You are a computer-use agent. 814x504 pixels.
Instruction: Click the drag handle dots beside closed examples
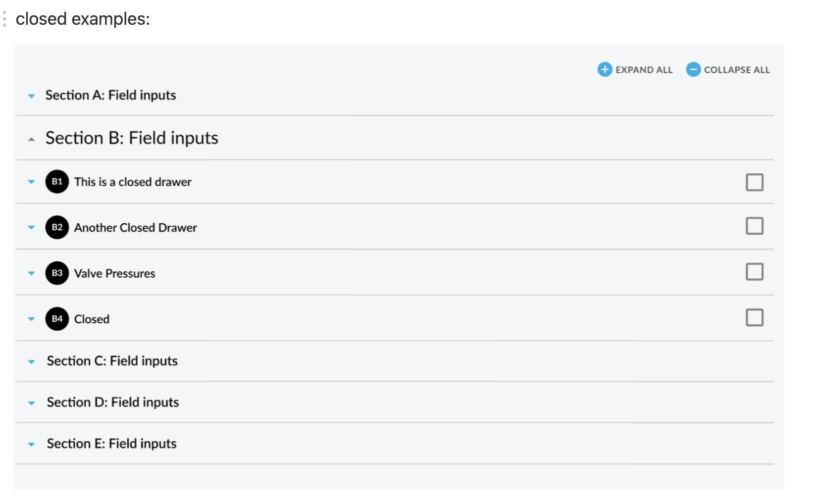point(4,19)
